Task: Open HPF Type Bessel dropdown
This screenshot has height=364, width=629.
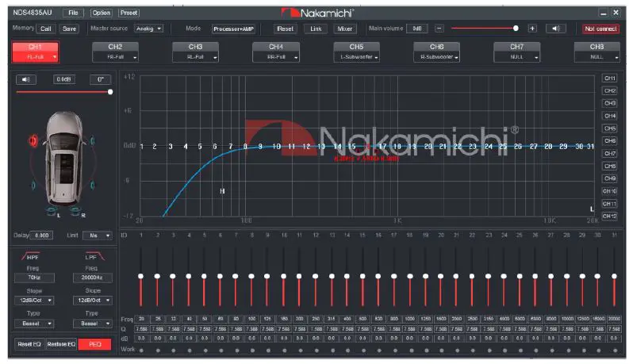Action: coord(34,323)
